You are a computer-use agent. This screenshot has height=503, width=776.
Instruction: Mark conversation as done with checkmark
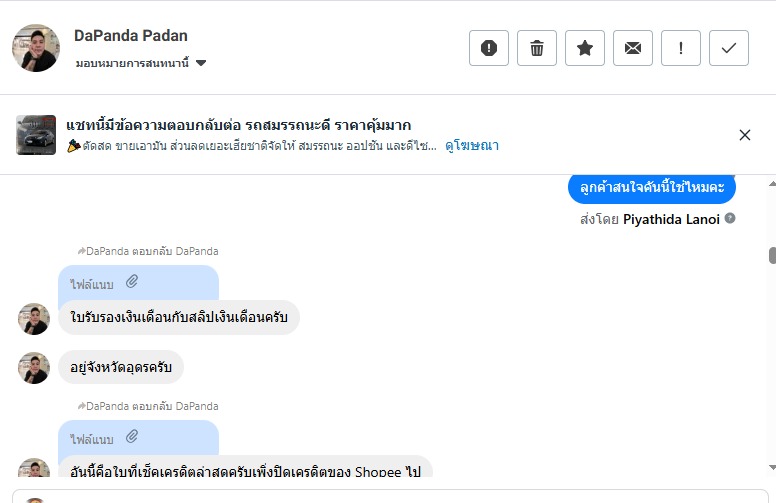(729, 48)
